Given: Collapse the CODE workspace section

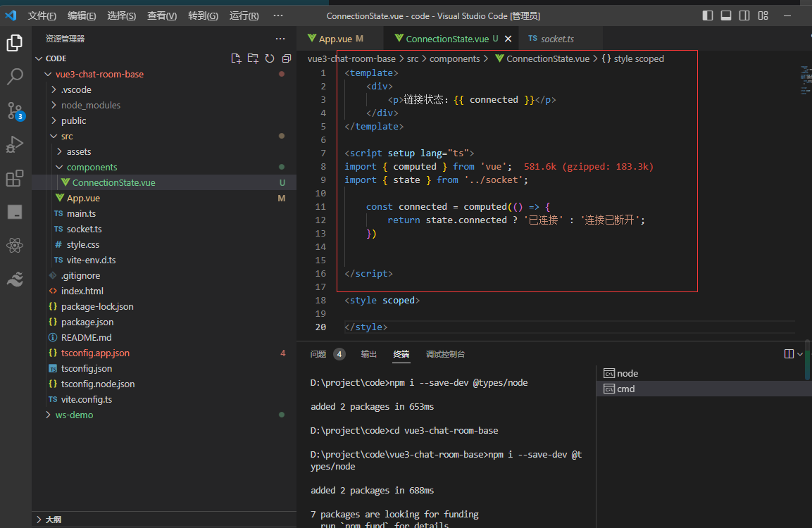Looking at the screenshot, I should pos(39,58).
